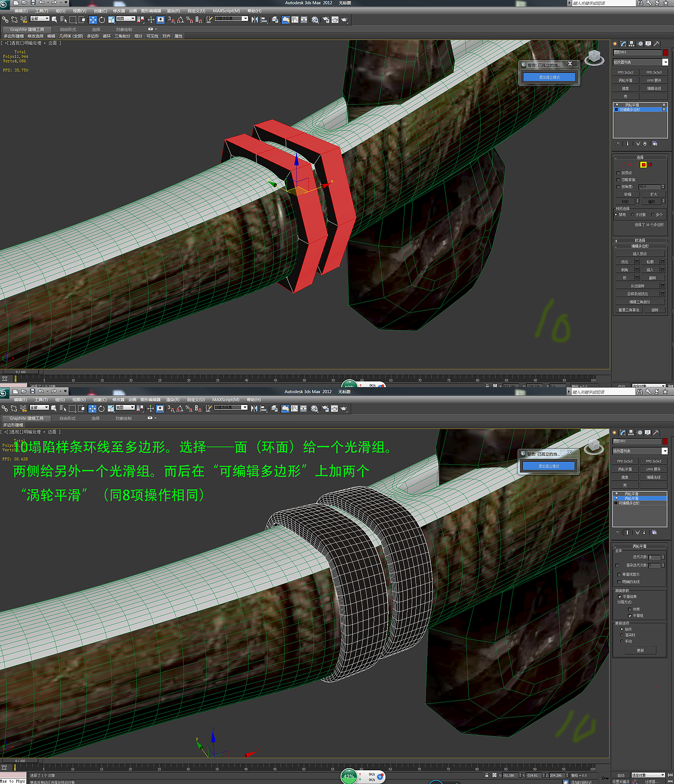Viewport: 674px width, 784px height.
Task: Click the ViewCube in upper viewport
Action: pos(594,57)
